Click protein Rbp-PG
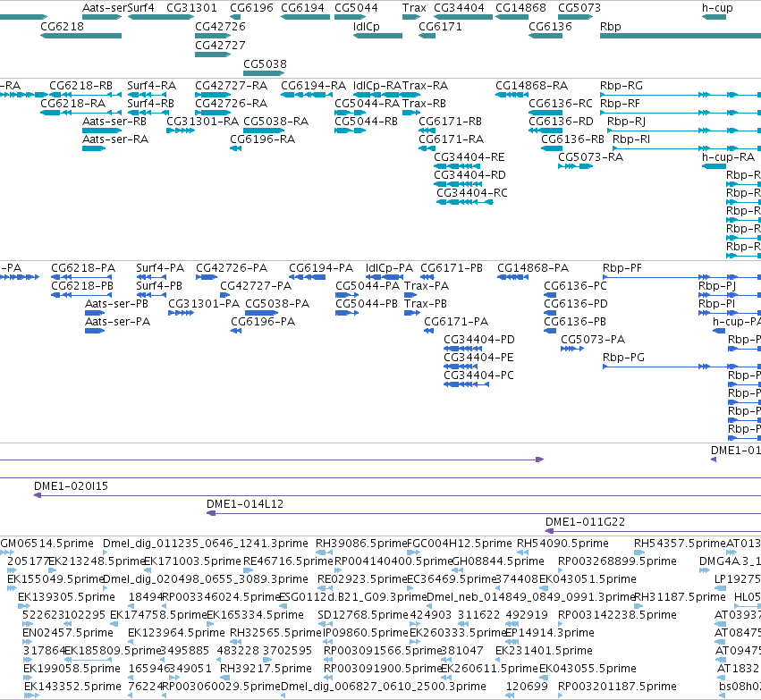The image size is (761, 700). pos(682,367)
